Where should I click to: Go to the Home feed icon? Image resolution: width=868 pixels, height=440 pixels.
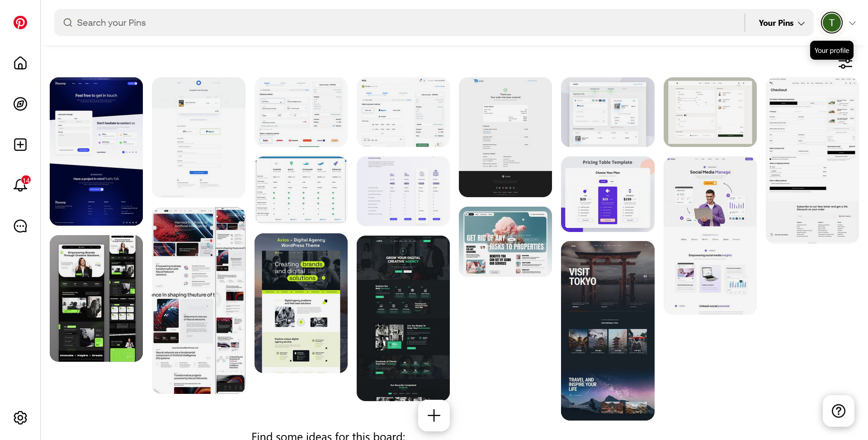[x=20, y=63]
